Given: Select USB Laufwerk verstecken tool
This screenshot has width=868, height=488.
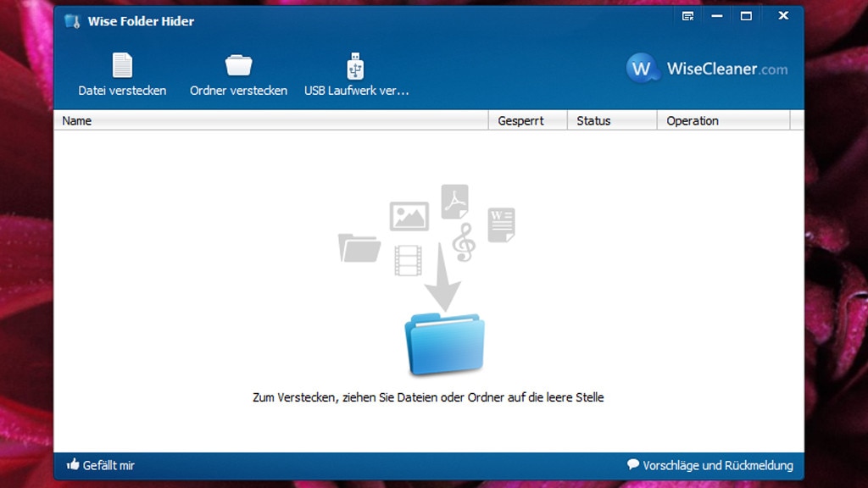Looking at the screenshot, I should pos(356,75).
